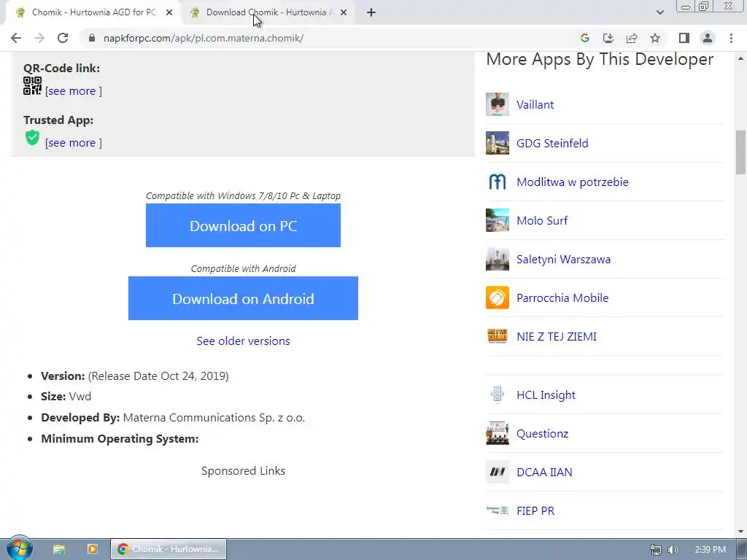
Task: Open the DCAA IIAN link
Action: coord(544,472)
